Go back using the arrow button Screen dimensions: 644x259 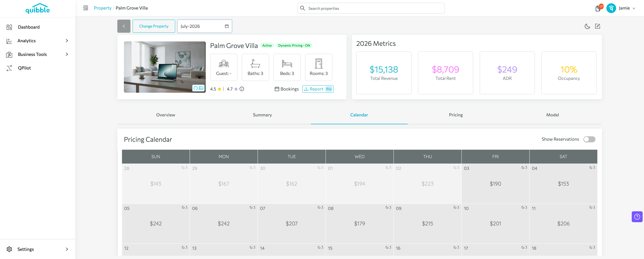click(x=124, y=26)
